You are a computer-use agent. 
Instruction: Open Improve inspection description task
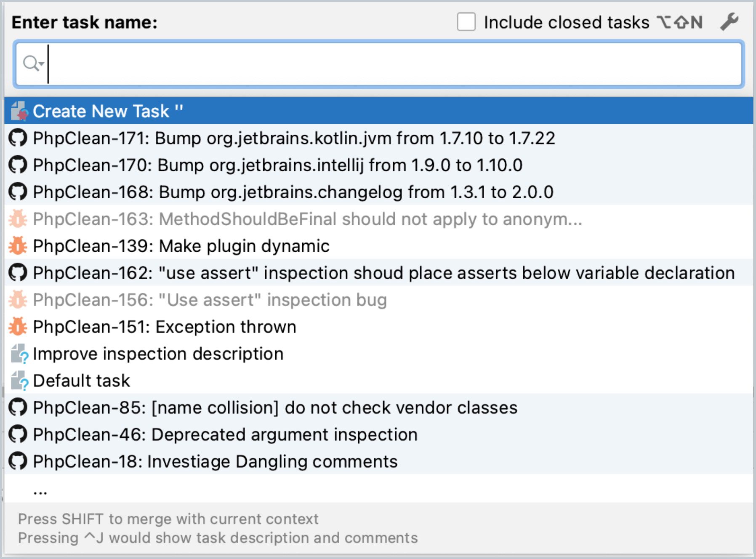(x=379, y=354)
